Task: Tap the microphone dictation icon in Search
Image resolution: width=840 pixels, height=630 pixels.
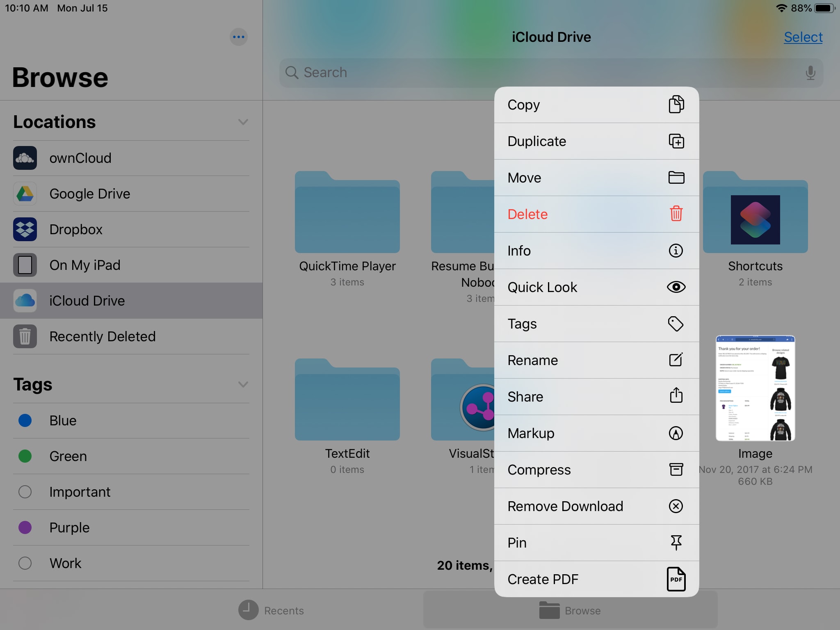Action: coord(810,73)
